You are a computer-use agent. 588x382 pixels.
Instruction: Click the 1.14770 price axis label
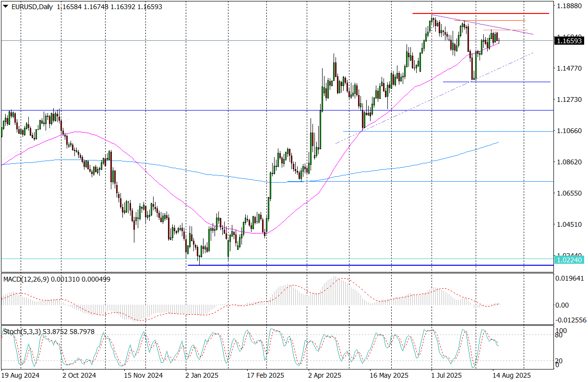click(x=568, y=68)
